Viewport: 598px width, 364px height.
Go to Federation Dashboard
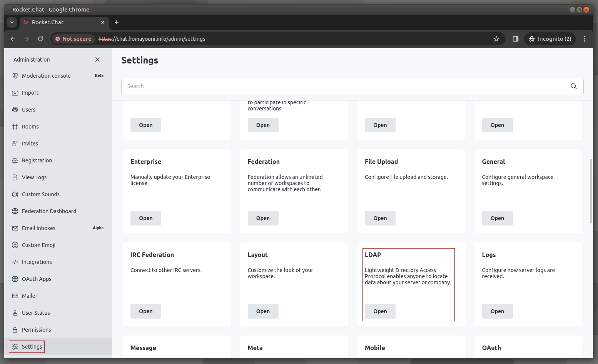tap(58, 211)
